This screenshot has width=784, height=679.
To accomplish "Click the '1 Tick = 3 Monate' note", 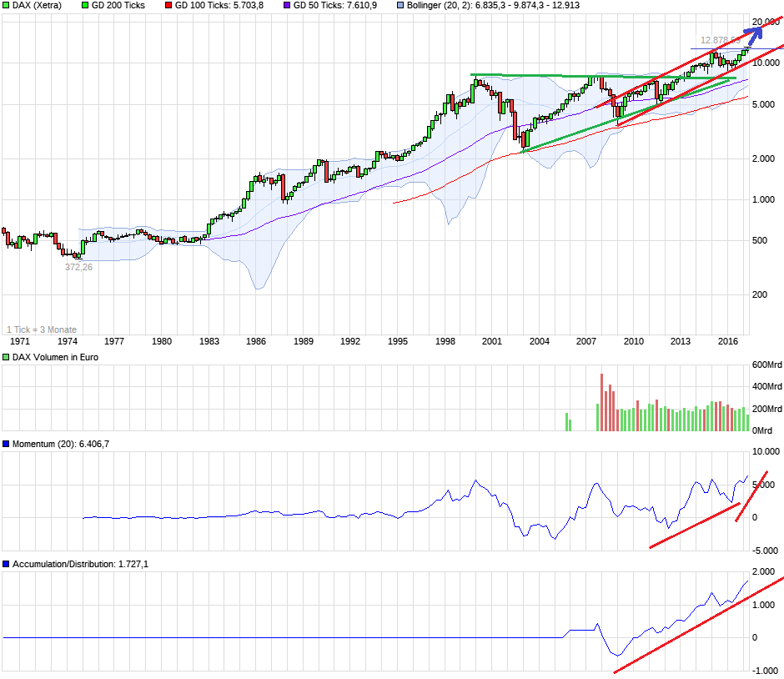I will 42,329.
